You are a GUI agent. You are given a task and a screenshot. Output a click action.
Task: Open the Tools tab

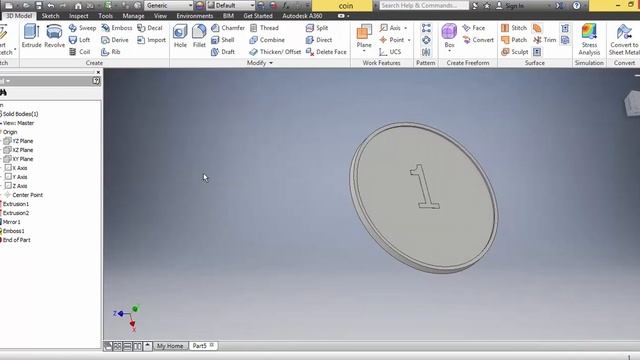[105, 16]
